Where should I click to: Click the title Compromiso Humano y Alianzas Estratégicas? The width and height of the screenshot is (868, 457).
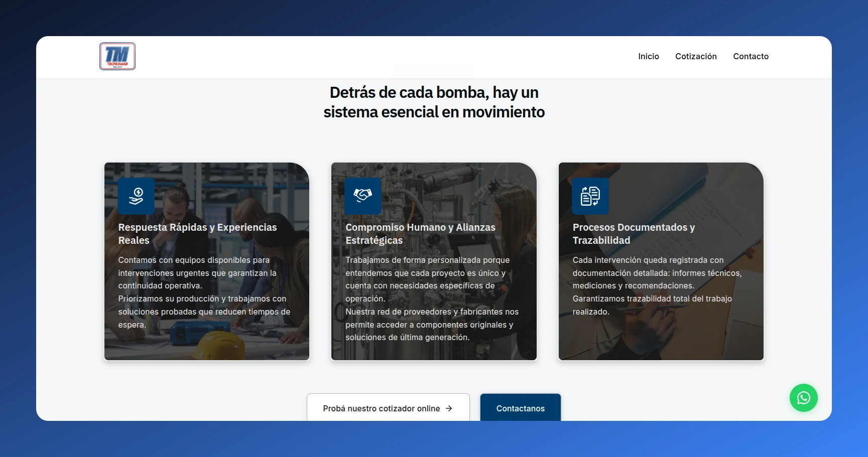click(420, 234)
